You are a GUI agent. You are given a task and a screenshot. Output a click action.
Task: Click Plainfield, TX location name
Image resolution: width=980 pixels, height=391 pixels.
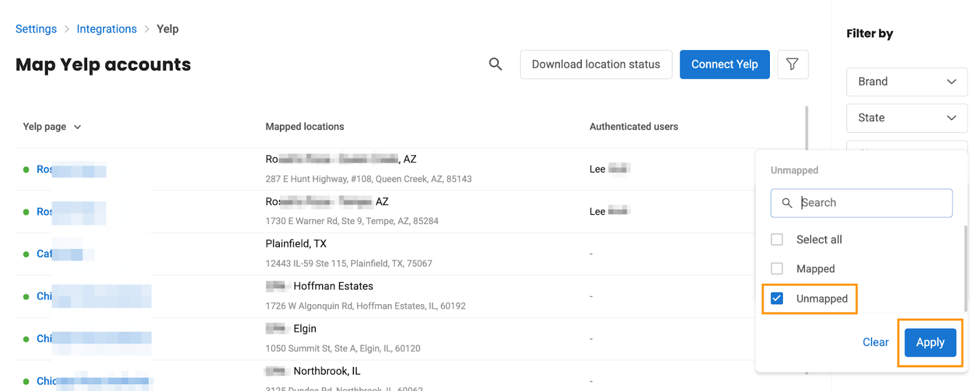296,244
